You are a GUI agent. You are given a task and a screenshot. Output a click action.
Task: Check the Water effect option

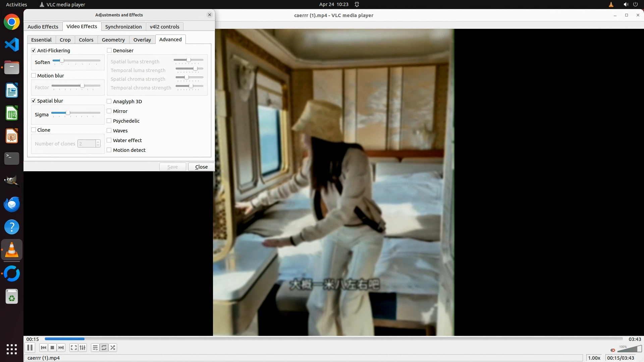(x=109, y=140)
